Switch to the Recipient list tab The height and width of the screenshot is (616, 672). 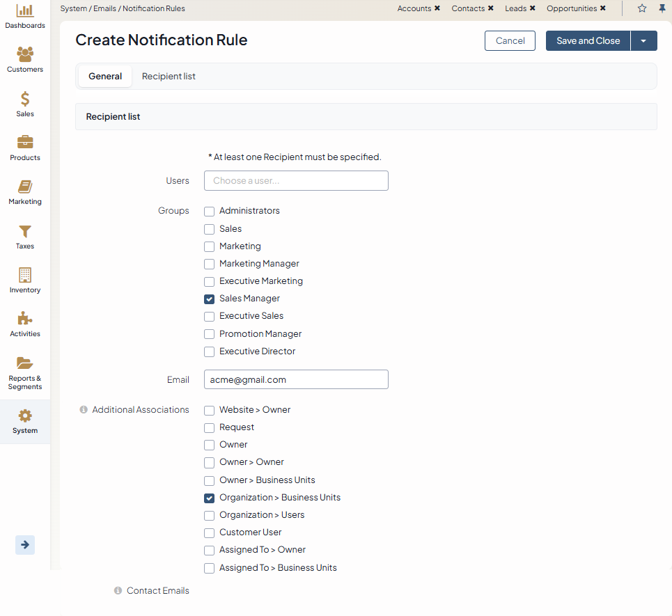coord(169,77)
